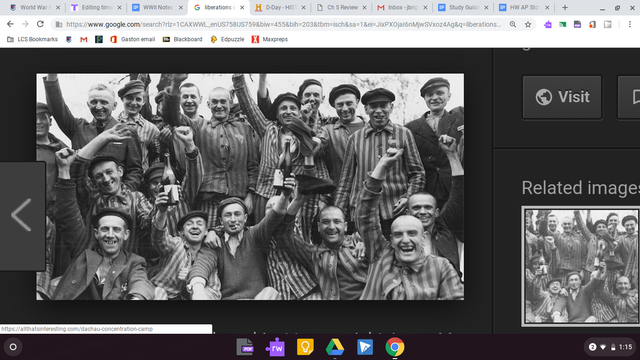
Task: Open Google Drive in the shelf
Action: (x=335, y=347)
